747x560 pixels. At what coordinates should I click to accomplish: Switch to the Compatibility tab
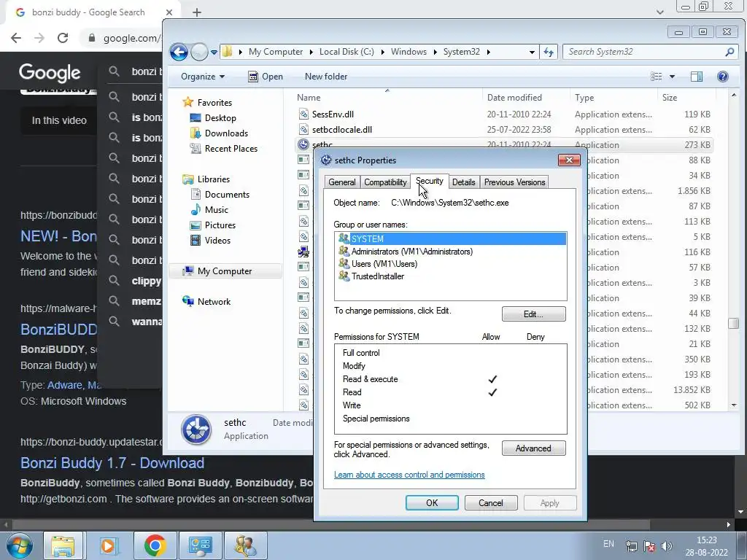pos(385,182)
